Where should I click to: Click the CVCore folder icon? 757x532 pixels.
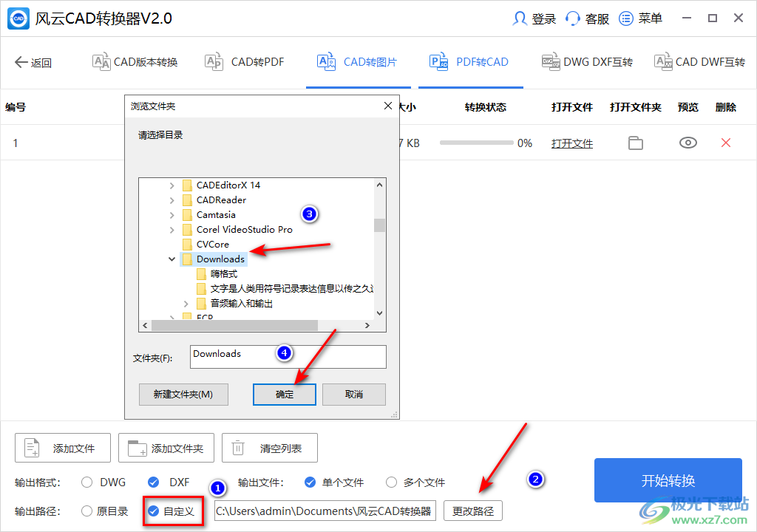[187, 245]
